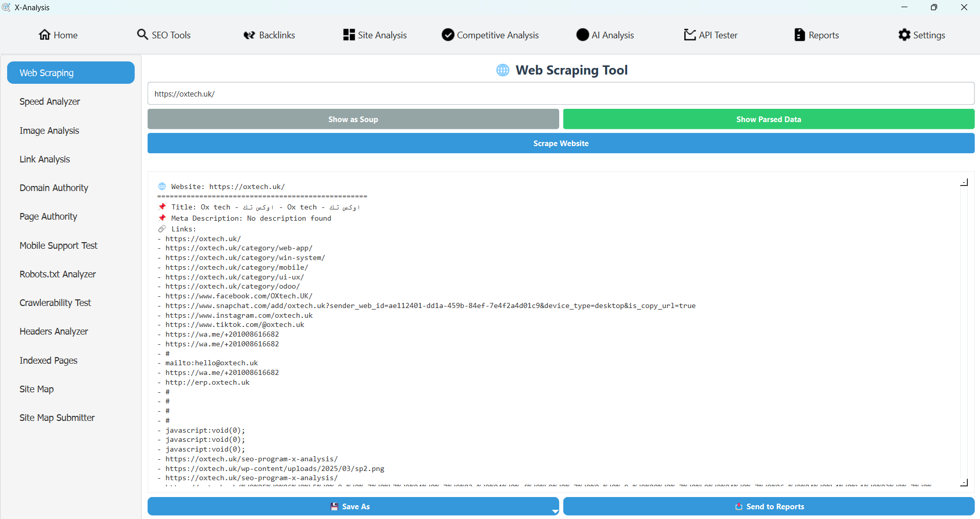This screenshot has width=980, height=519.
Task: Open Domain Authority in the sidebar
Action: 71,187
